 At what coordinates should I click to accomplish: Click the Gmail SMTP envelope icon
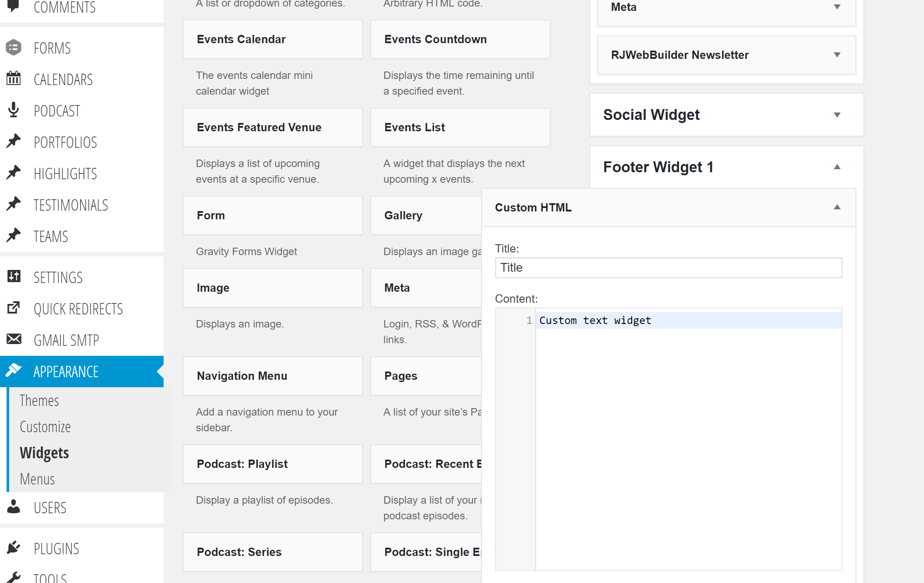[14, 339]
